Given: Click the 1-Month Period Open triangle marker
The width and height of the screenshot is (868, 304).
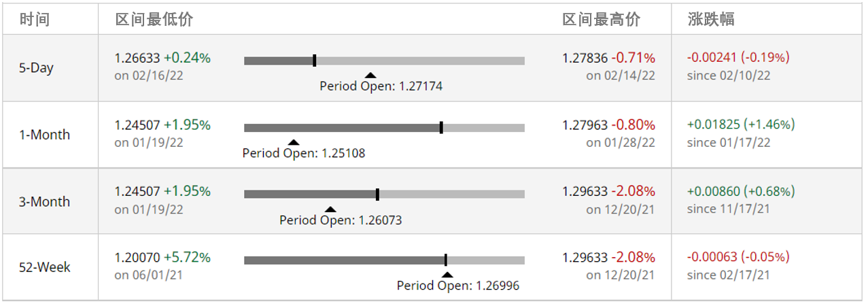Looking at the screenshot, I should 293,142.
